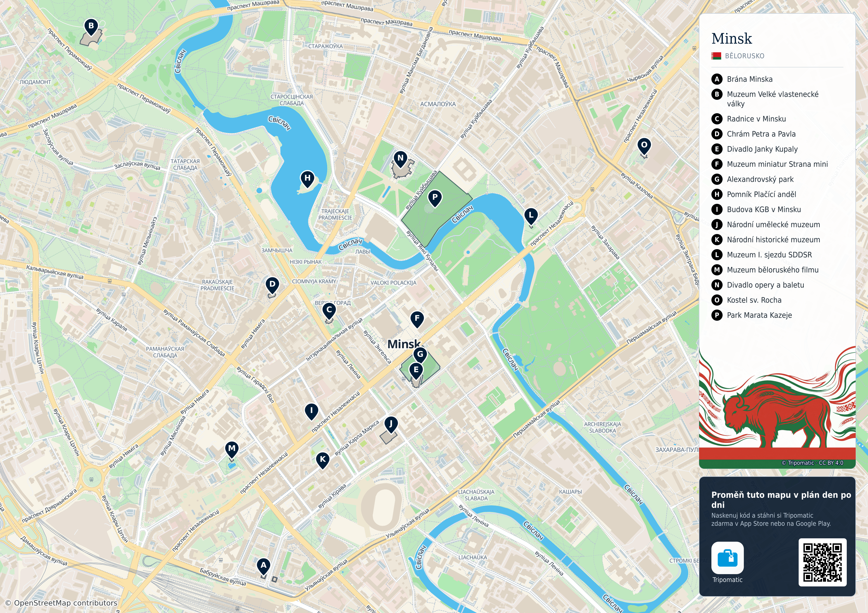Click 'Národní historické muzeum' legend entry

click(x=766, y=240)
